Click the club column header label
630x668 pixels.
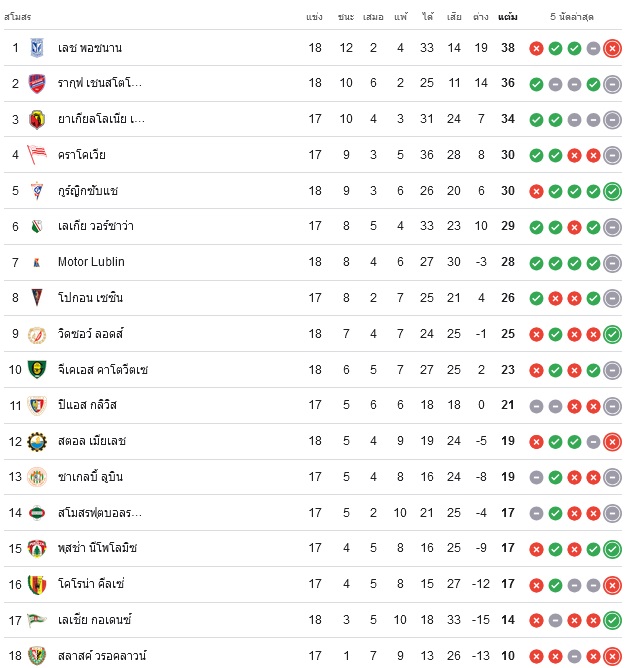17,17
